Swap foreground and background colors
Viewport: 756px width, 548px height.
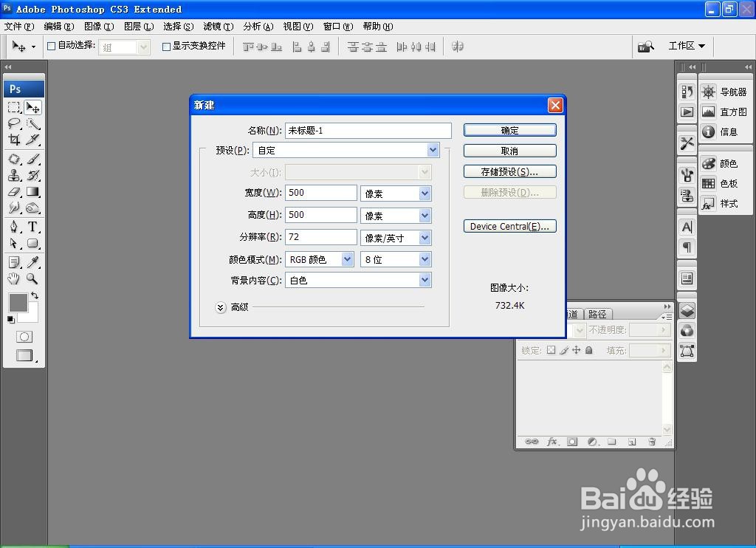35,295
